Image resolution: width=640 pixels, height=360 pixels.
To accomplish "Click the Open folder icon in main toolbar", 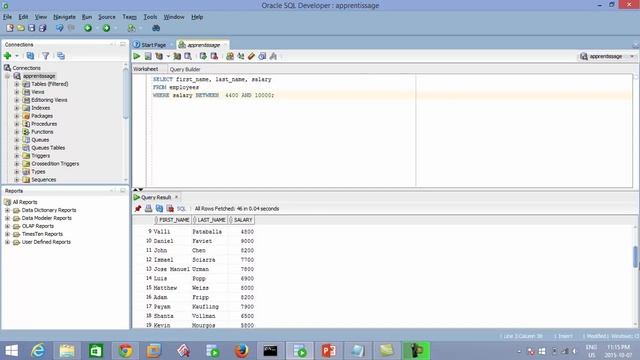I will click(x=20, y=28).
